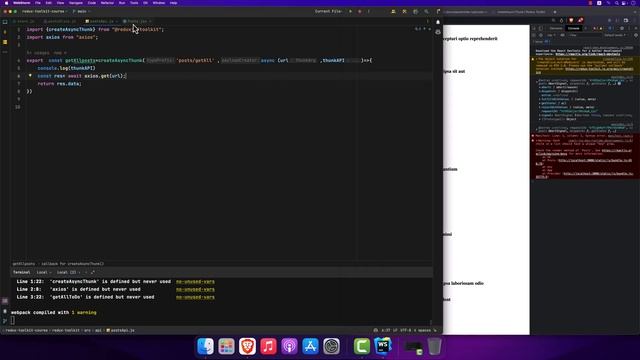Click the LF line separator status entry
The height and width of the screenshot is (360, 640).
[x=395, y=330]
